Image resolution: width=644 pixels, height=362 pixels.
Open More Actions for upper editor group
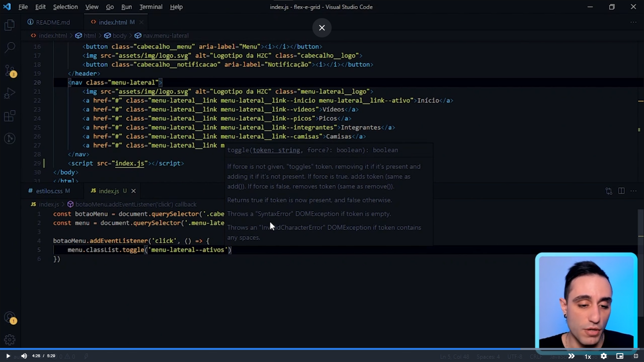(634, 22)
